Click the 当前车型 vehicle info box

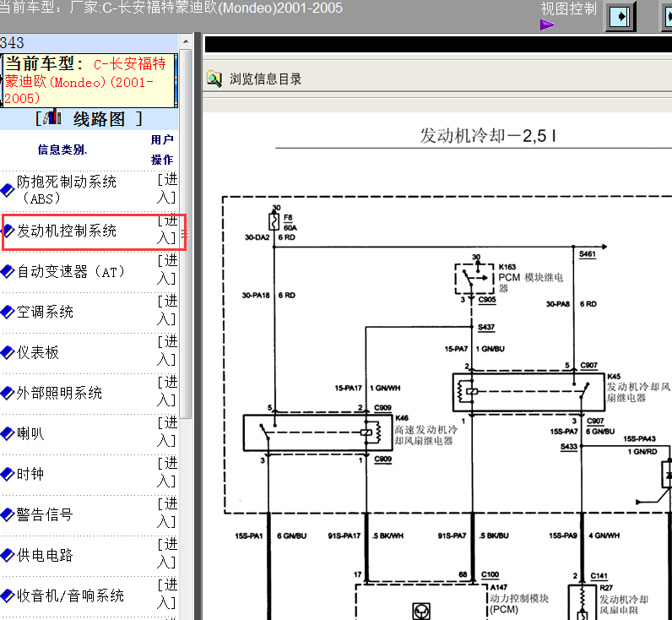[x=89, y=80]
